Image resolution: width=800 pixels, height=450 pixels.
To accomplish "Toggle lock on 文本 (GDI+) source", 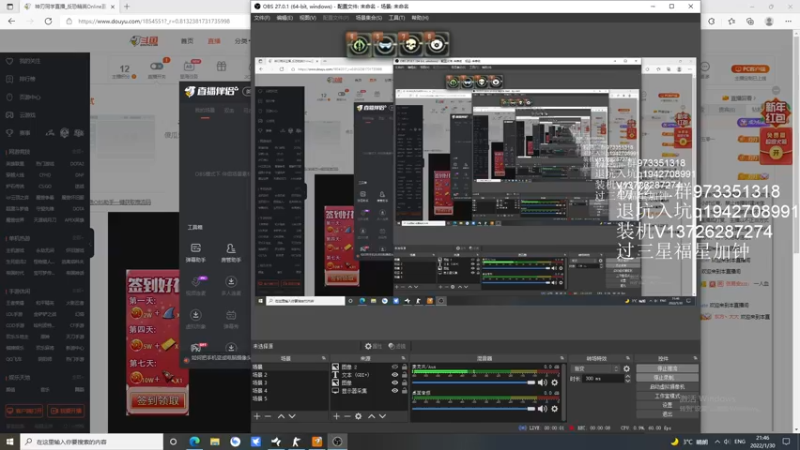I will point(404,374).
